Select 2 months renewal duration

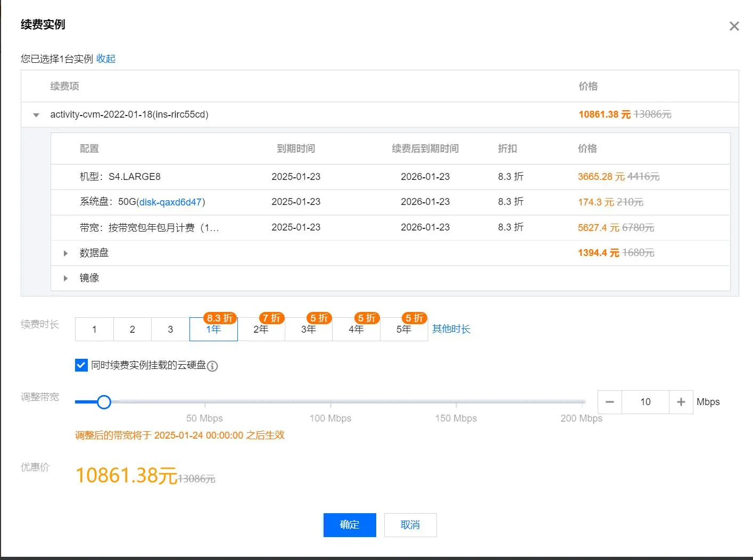click(133, 329)
